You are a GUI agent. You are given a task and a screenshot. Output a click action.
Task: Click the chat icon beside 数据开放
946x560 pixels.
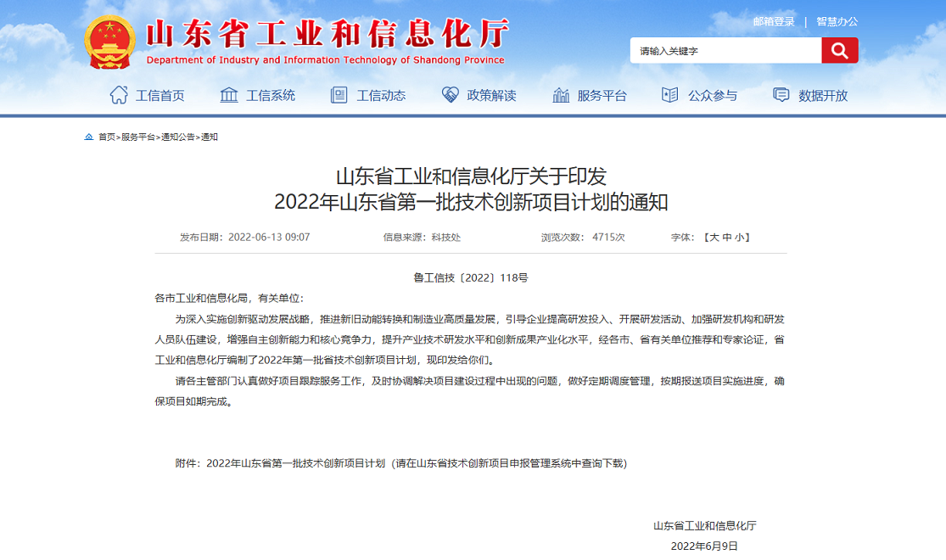[x=781, y=95]
